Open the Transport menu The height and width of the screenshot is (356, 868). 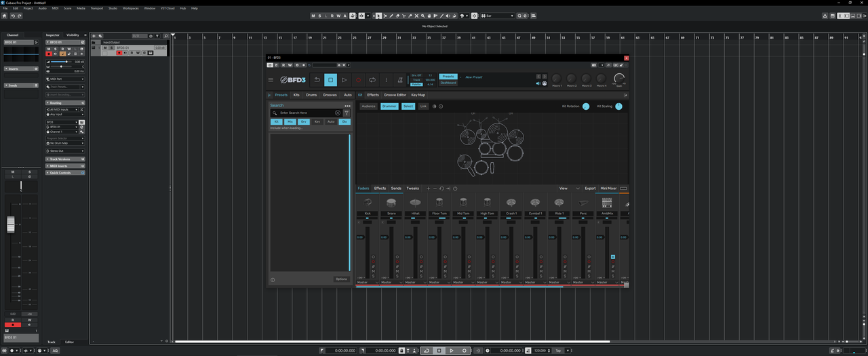tap(97, 8)
